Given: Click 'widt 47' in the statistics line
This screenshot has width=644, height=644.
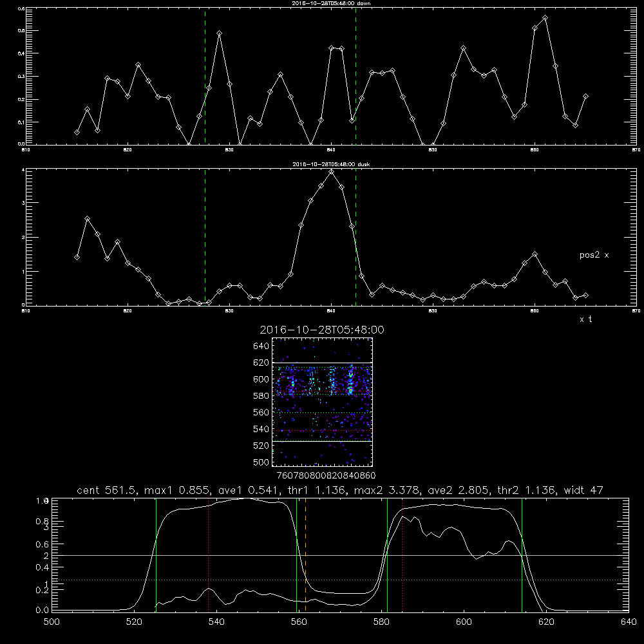Looking at the screenshot, I should click(583, 490).
